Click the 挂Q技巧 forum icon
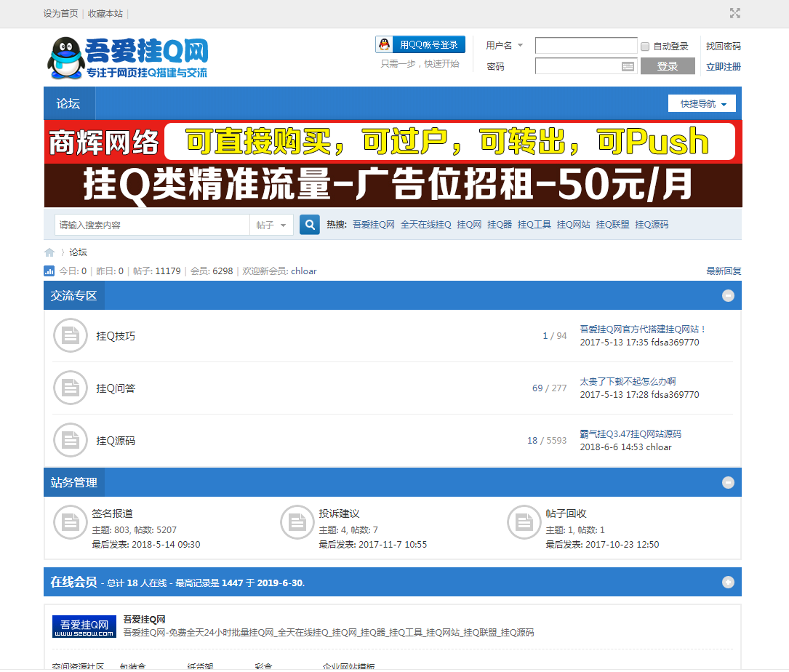 tap(70, 336)
